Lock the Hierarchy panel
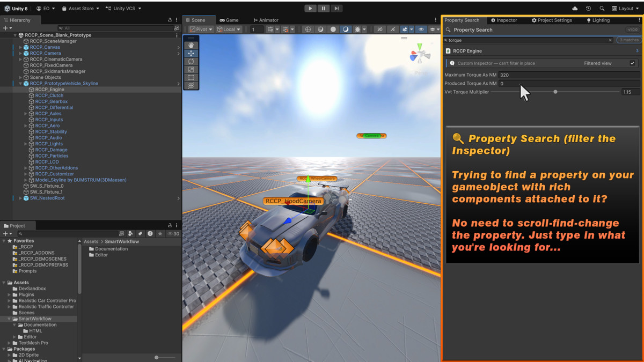 click(170, 20)
